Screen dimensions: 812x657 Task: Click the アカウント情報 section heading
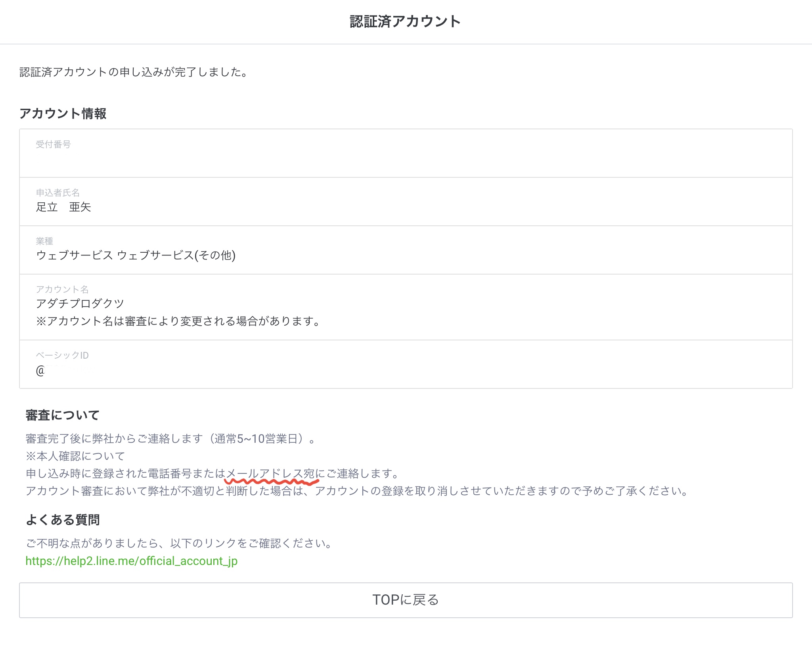tap(63, 113)
